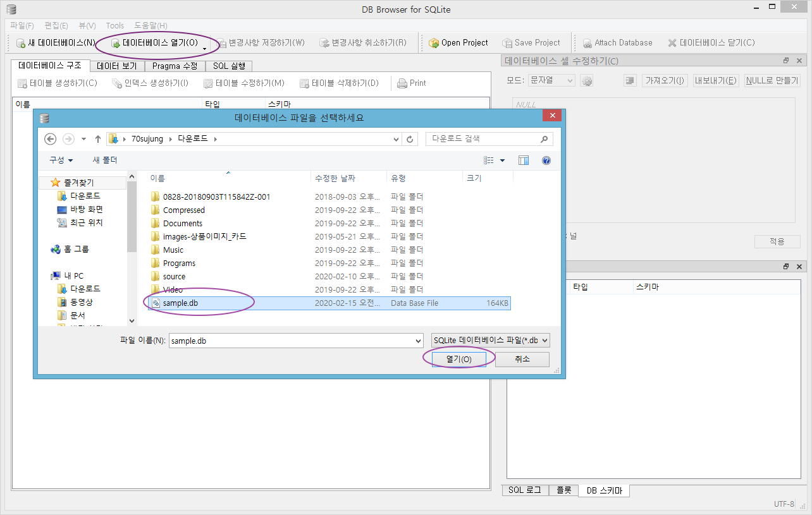
Task: Click the 적용 button
Action: tap(777, 241)
